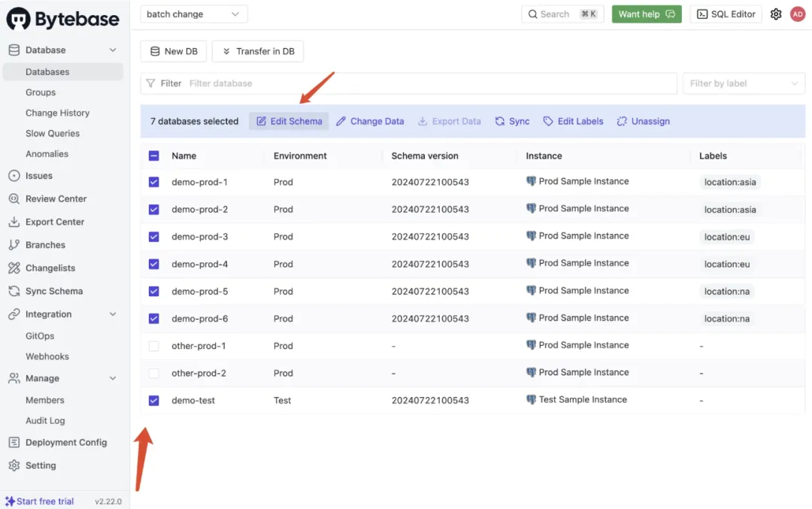Click the Filter database input field

tap(429, 83)
